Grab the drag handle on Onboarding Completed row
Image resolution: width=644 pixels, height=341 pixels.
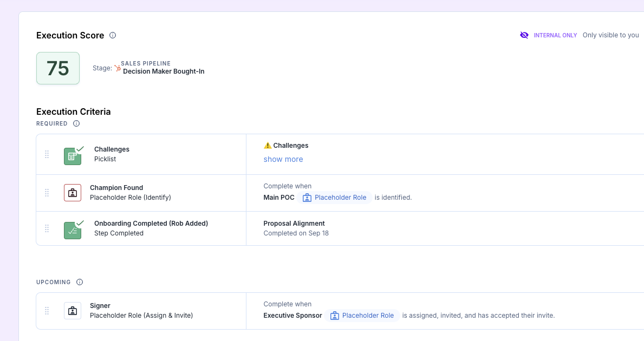[47, 228]
